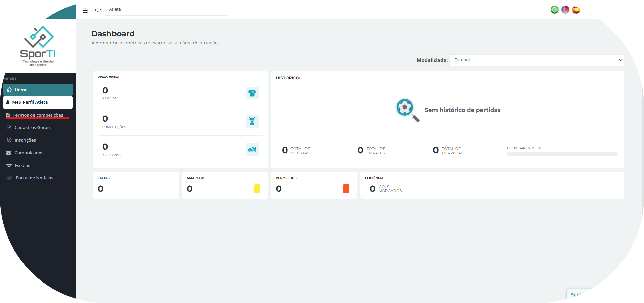This screenshot has height=303, width=644.
Task: Go to Termos de competições
Action: (x=38, y=115)
